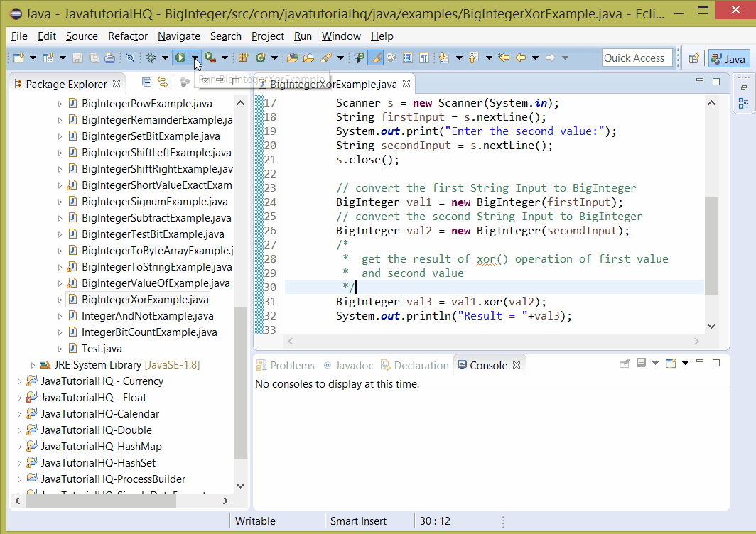
Task: Click the Open Perspective button
Action: (693, 58)
